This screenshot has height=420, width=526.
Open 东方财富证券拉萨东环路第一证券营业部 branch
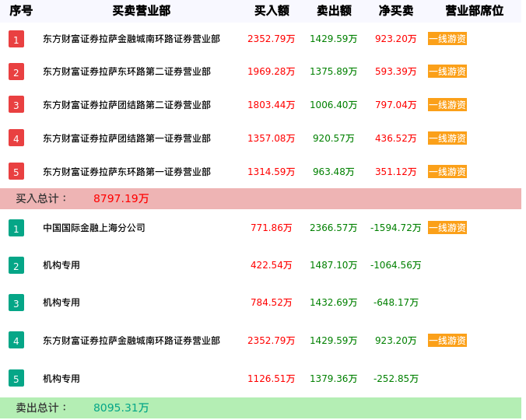coord(127,172)
